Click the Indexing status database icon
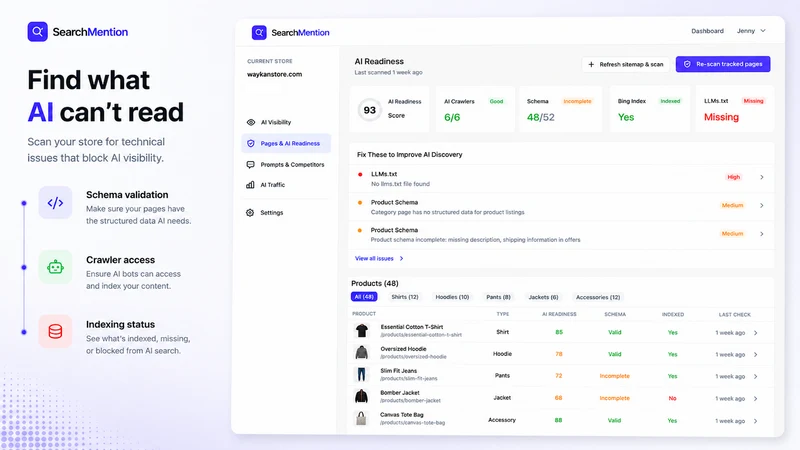Viewport: 800px width, 450px height. (55, 332)
